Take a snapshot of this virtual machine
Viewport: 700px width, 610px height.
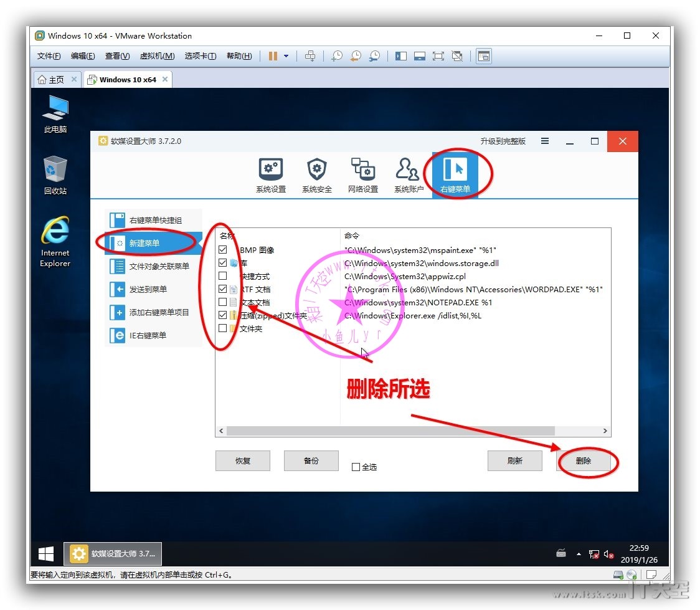coord(337,56)
